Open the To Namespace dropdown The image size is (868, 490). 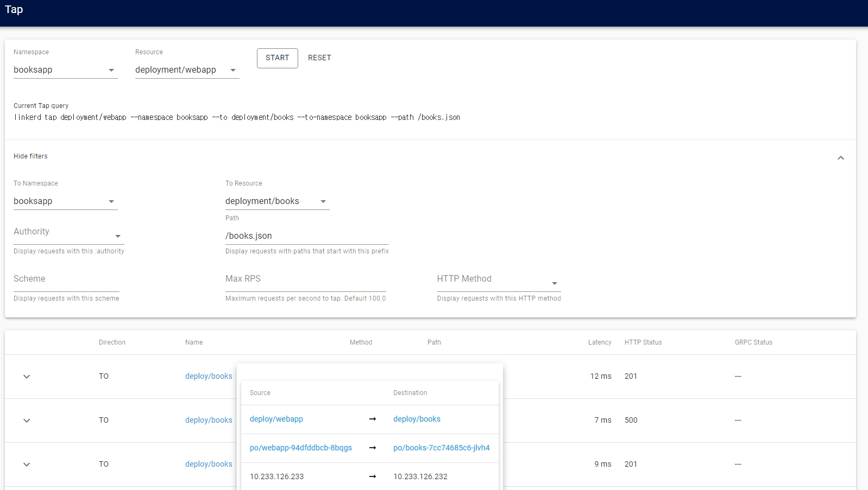(x=65, y=201)
